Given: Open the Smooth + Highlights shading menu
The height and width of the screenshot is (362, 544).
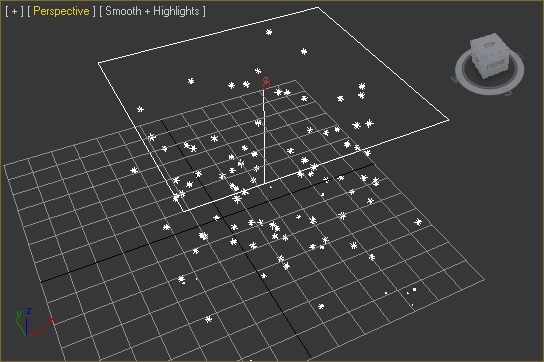Looking at the screenshot, I should click(x=152, y=11).
